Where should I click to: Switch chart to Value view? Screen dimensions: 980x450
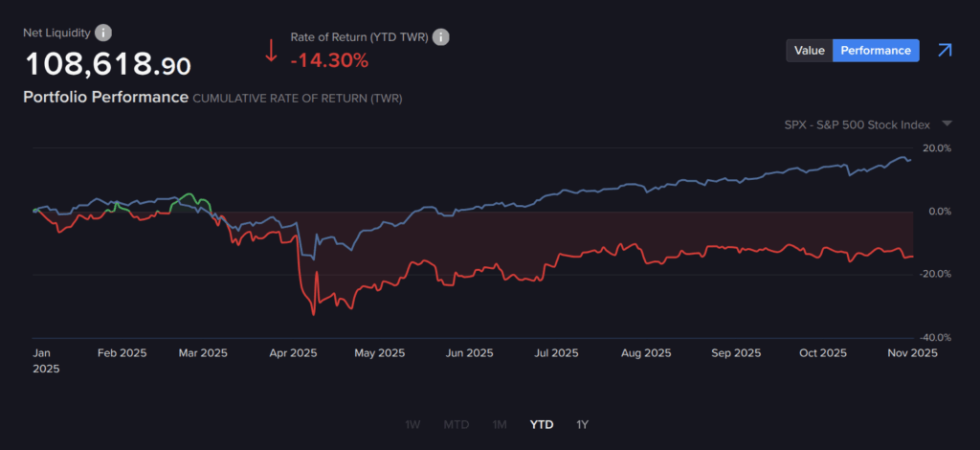coord(809,51)
